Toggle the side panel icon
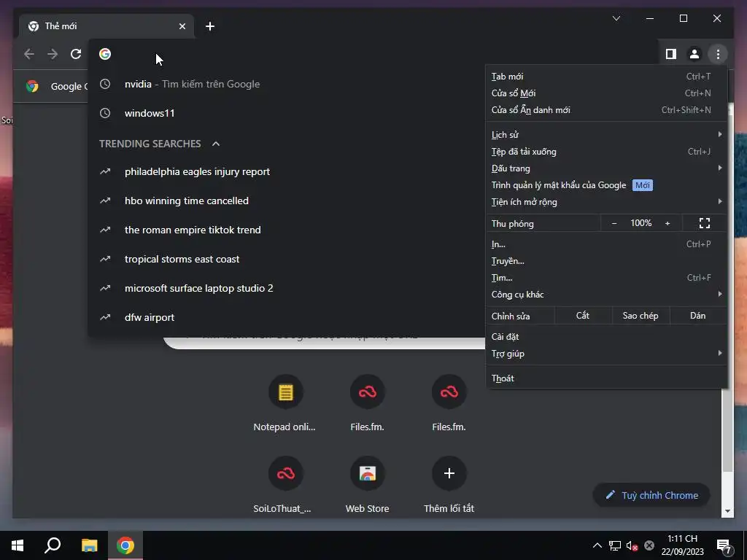 point(671,54)
